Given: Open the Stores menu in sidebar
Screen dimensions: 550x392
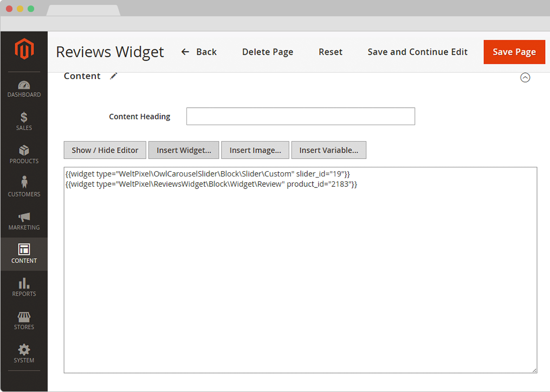Looking at the screenshot, I should coord(24,321).
